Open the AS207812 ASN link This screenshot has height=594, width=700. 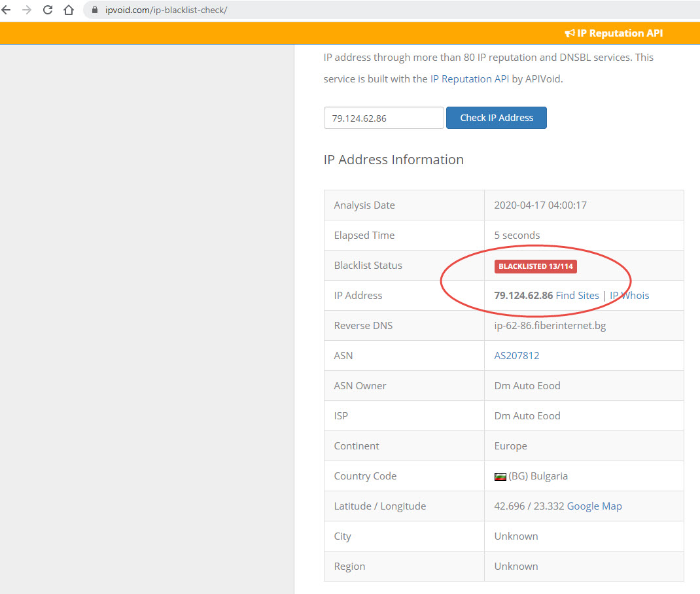[516, 355]
